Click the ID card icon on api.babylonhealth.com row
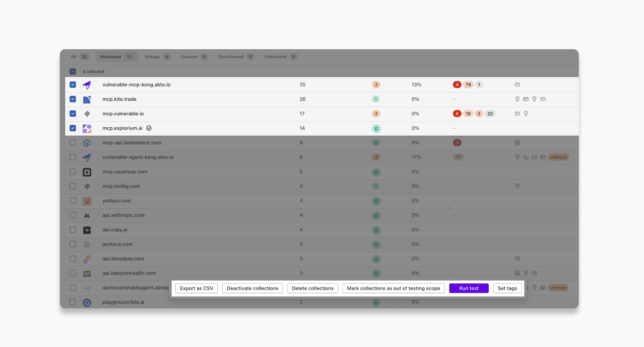 517,273
